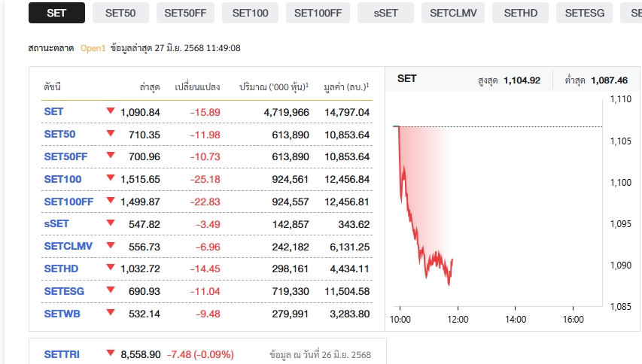This screenshot has height=364, width=642.
Task: Open the SETHD index tab
Action: point(520,13)
